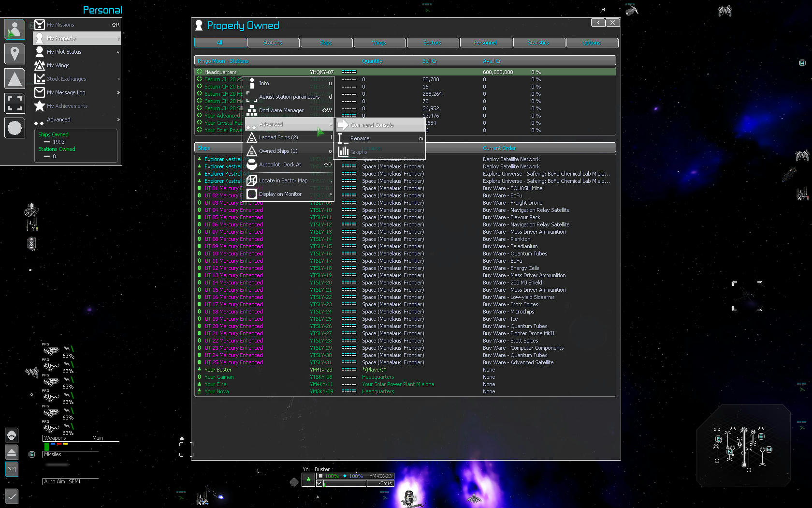Viewport: 812px width, 508px height.
Task: Choose Adjust station parameters
Action: click(289, 97)
